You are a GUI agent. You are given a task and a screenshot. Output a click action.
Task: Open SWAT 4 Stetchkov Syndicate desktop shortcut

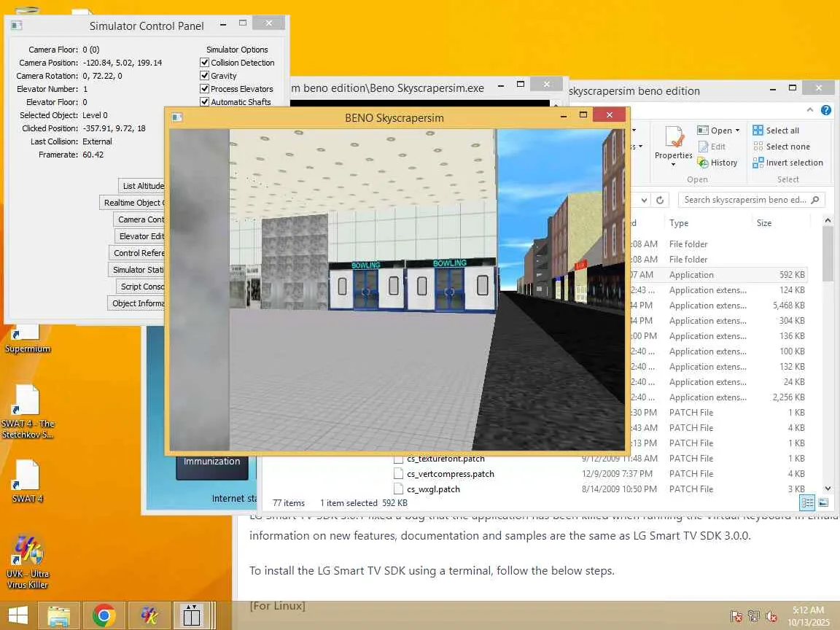click(x=28, y=411)
